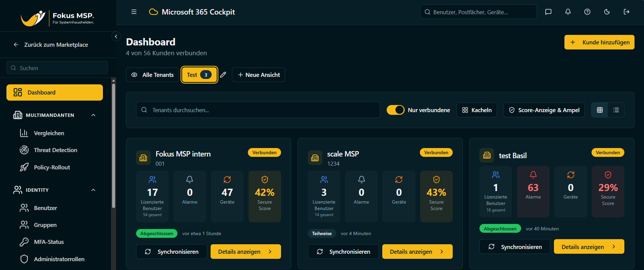This screenshot has height=270, width=644.
Task: Create a Neue Ansicht
Action: point(258,75)
